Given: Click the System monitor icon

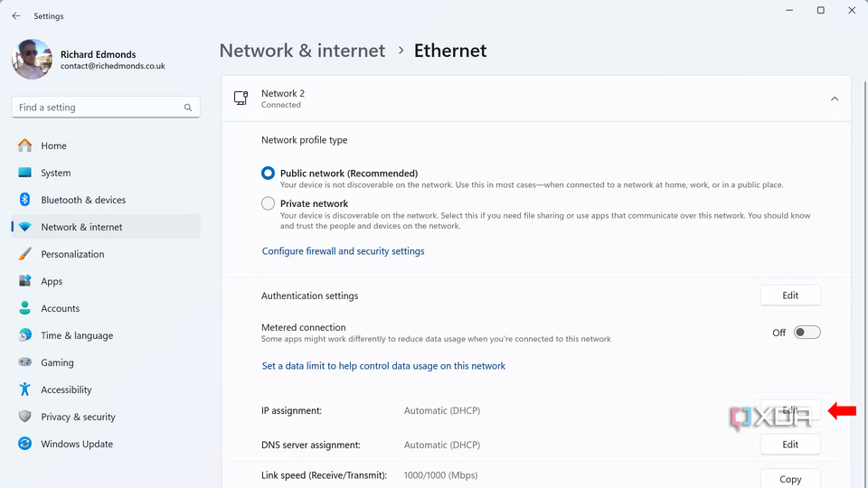Looking at the screenshot, I should click(25, 173).
